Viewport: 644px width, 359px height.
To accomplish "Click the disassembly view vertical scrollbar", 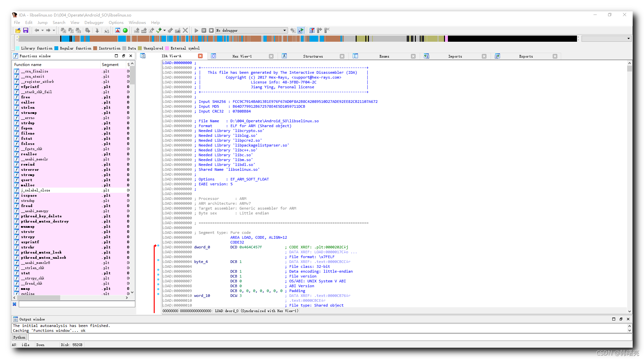I will click(x=629, y=187).
